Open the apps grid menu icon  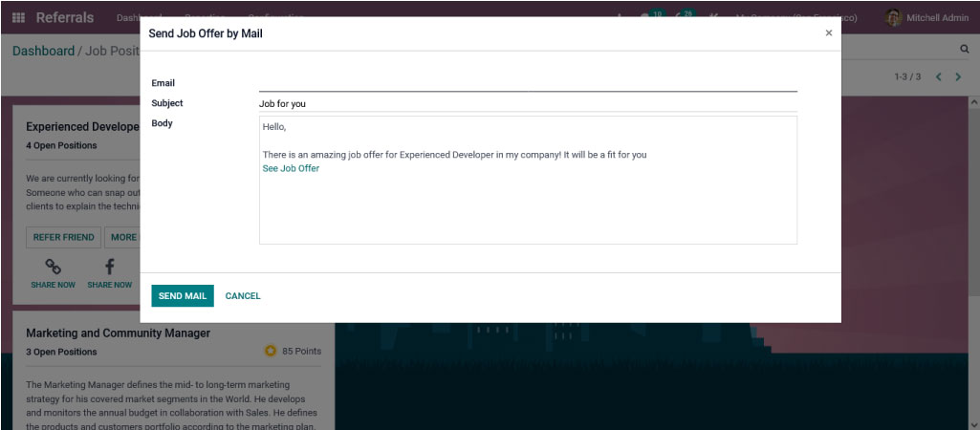18,17
